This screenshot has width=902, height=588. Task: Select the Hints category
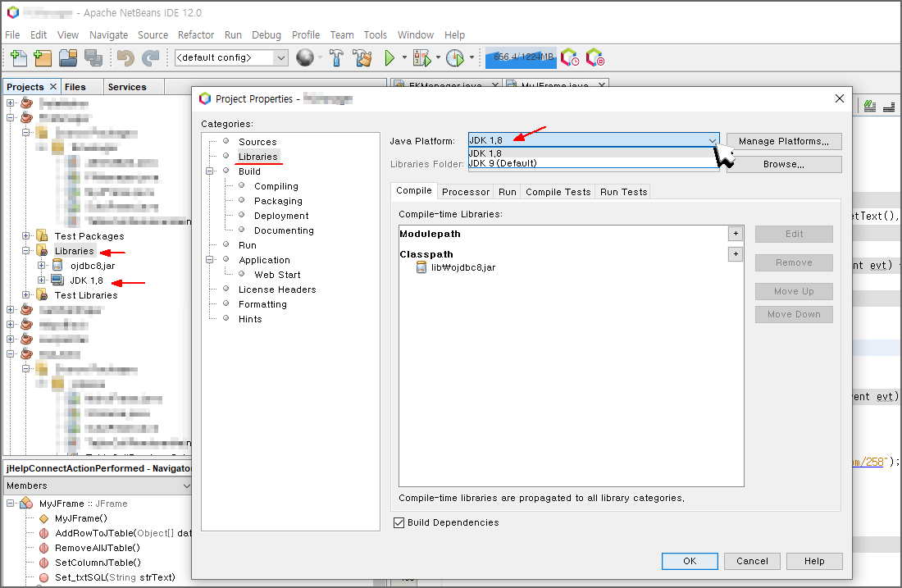(x=250, y=319)
